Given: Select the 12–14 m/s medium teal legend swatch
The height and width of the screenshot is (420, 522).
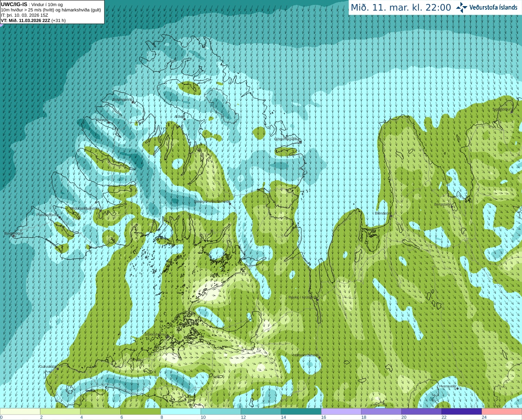Looking at the screenshot, I should (x=261, y=411).
